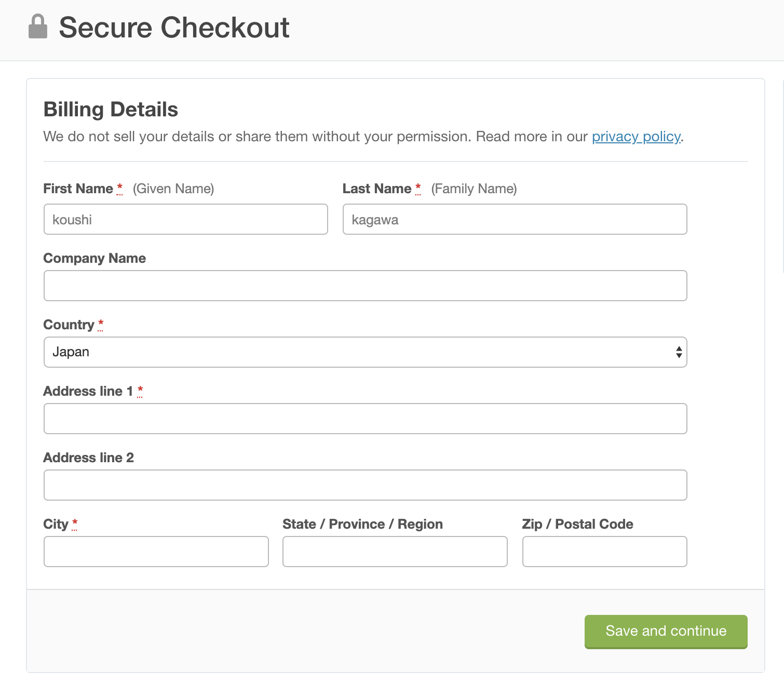Screen dimensions: 784x698
Task: Click the Address line 1 text box
Action: pos(366,419)
